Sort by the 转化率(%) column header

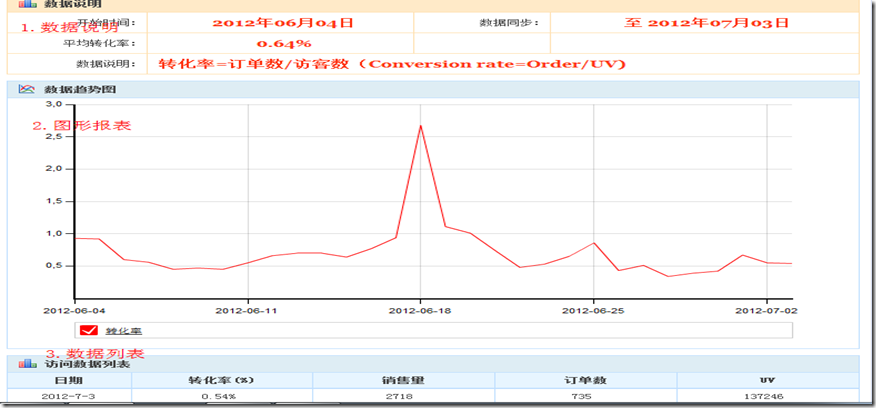pos(222,381)
